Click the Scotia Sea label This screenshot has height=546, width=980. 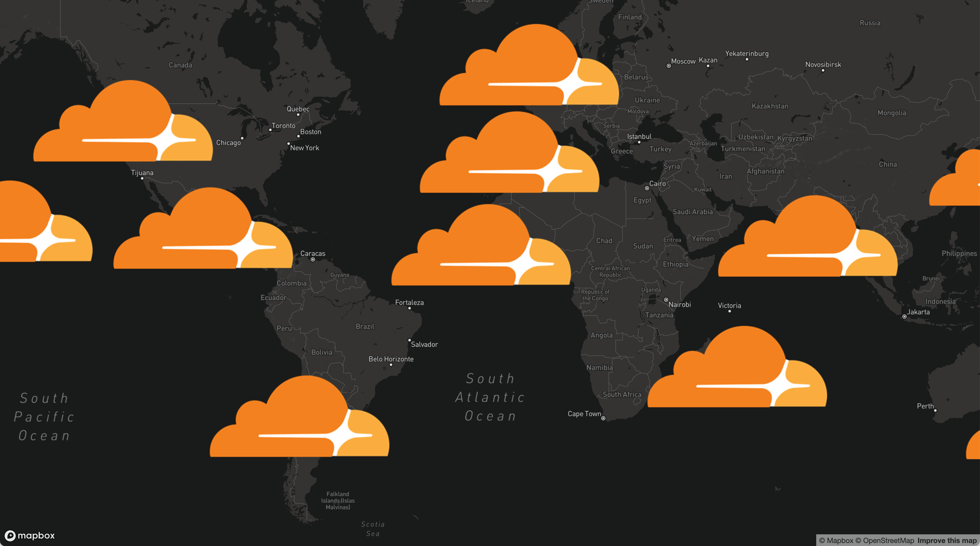[x=373, y=529]
